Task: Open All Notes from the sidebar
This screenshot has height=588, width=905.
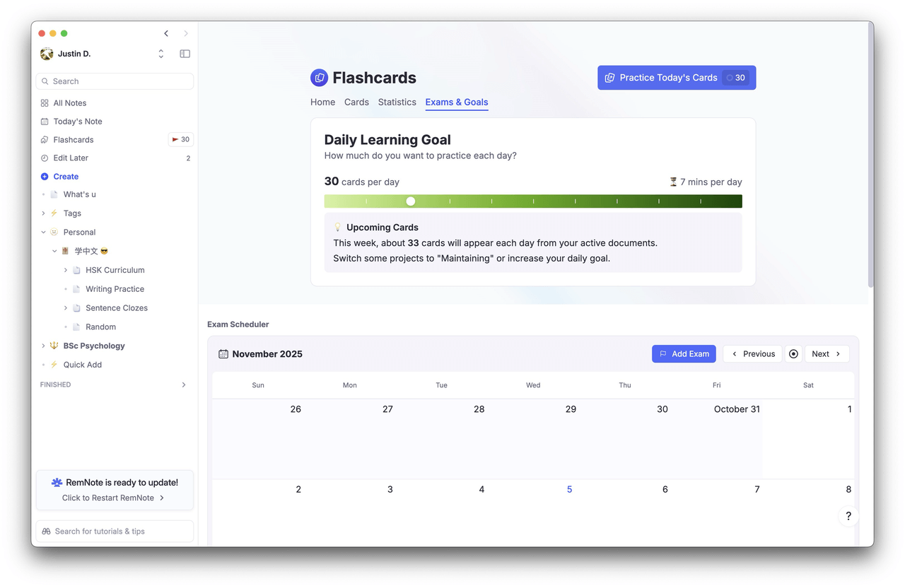Action: [69, 102]
